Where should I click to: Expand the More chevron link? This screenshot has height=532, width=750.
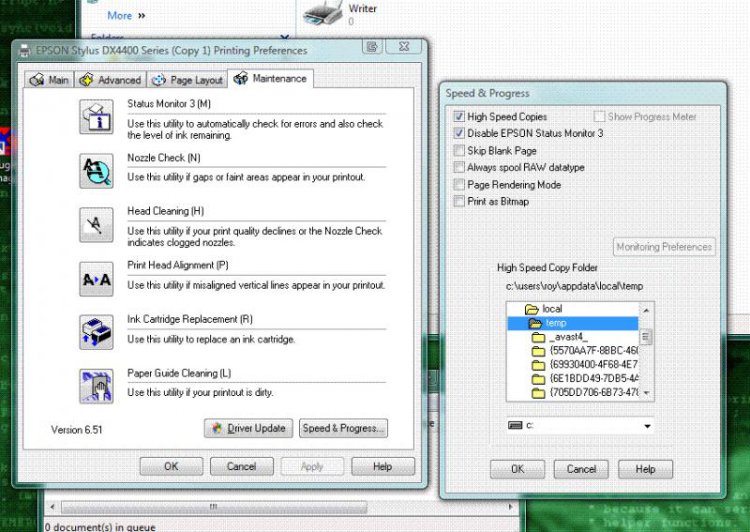click(x=126, y=15)
